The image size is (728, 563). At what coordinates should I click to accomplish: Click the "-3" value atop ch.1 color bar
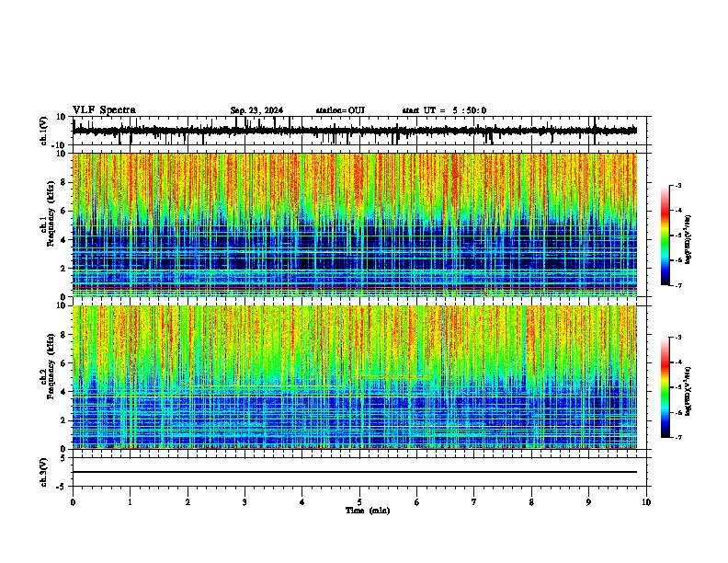click(678, 185)
